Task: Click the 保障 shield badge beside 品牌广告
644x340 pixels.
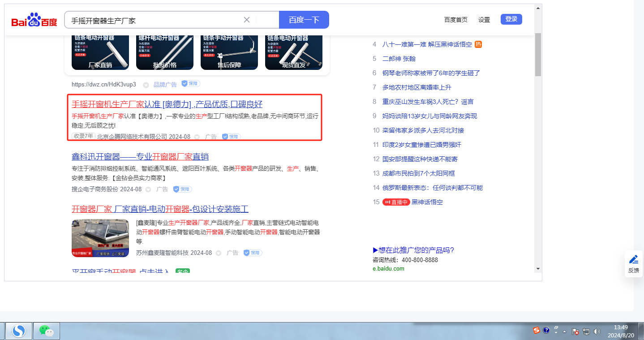Action: point(191,84)
